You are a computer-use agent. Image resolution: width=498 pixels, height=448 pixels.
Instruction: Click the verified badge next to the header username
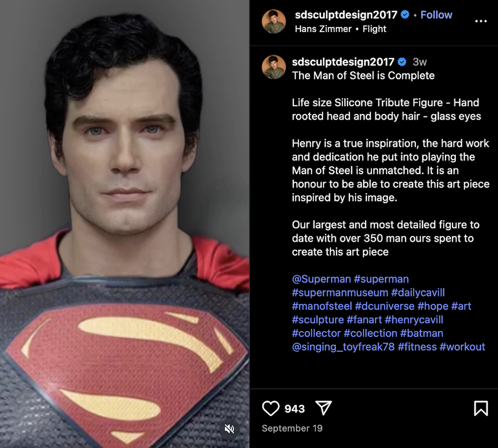pos(404,14)
